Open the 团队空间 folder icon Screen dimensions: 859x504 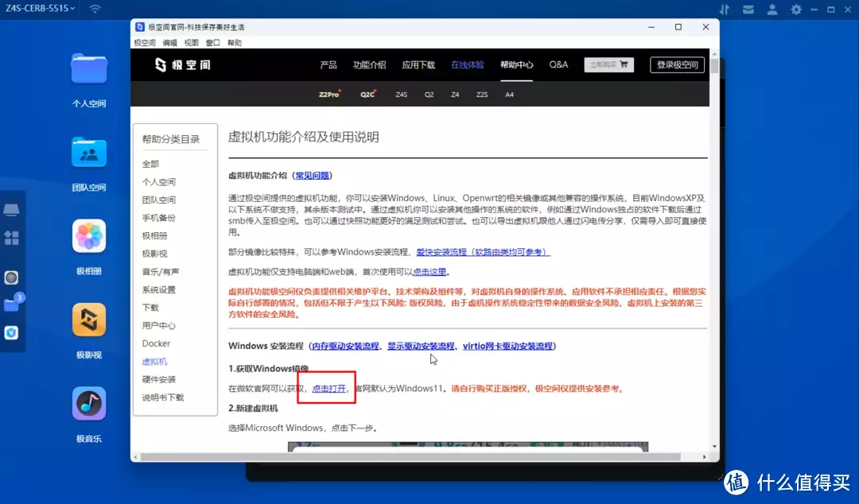[89, 152]
